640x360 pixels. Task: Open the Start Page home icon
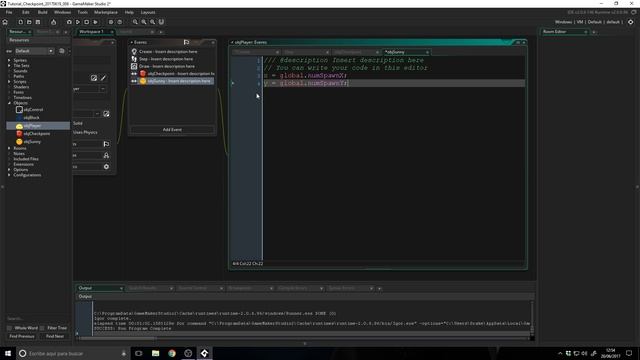(5, 22)
